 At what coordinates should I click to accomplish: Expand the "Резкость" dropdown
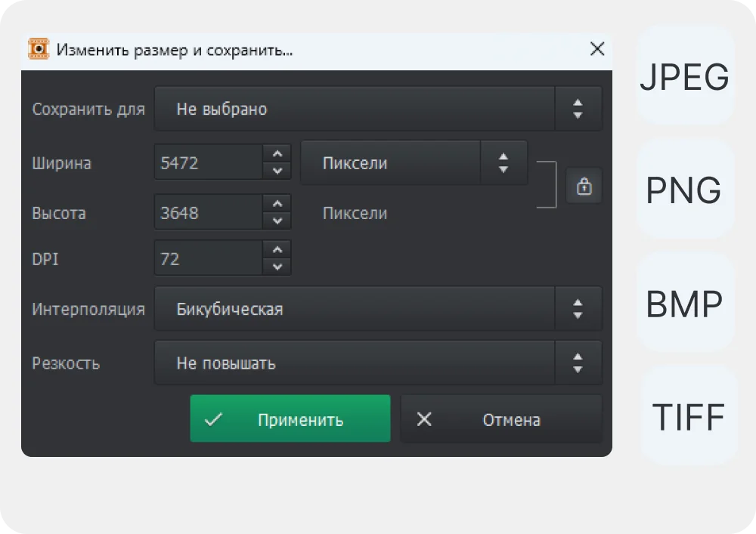pyautogui.click(x=378, y=363)
